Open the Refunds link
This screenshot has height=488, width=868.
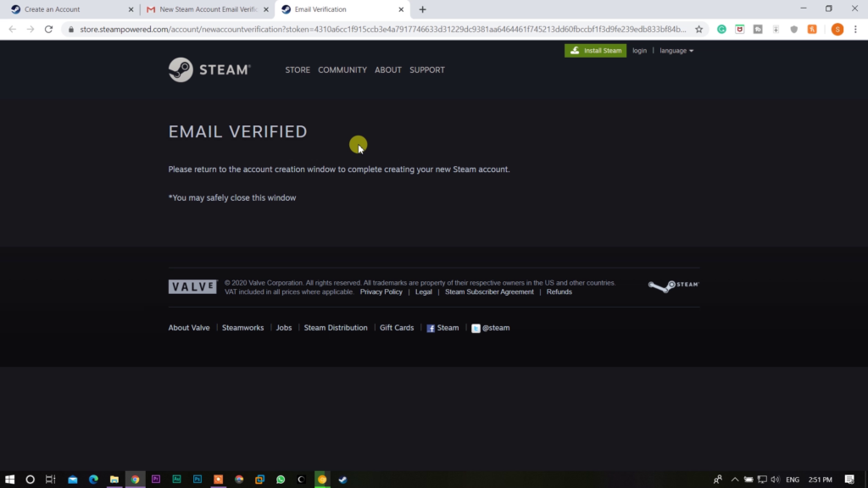click(559, 291)
